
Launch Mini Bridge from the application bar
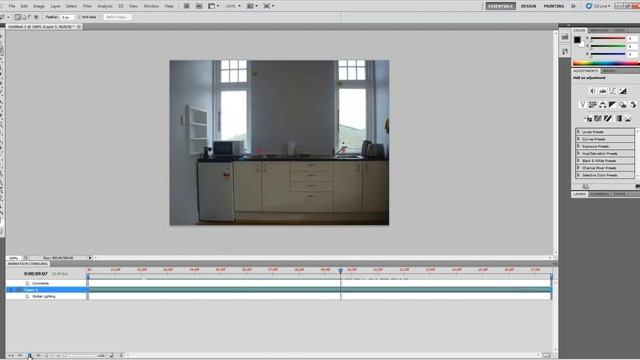point(199,6)
